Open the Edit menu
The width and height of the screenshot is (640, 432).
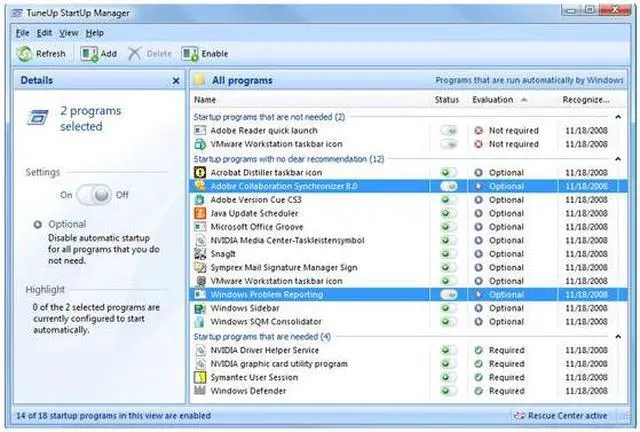[44, 33]
